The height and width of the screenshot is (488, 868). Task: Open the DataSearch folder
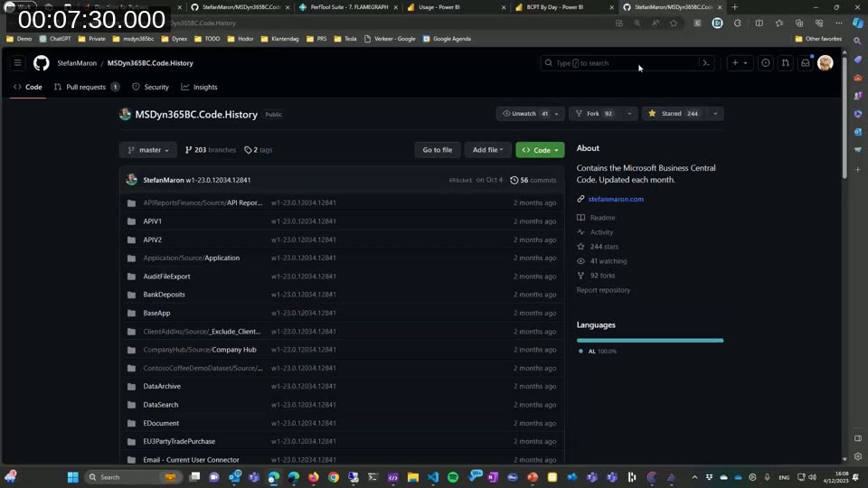[161, 405]
